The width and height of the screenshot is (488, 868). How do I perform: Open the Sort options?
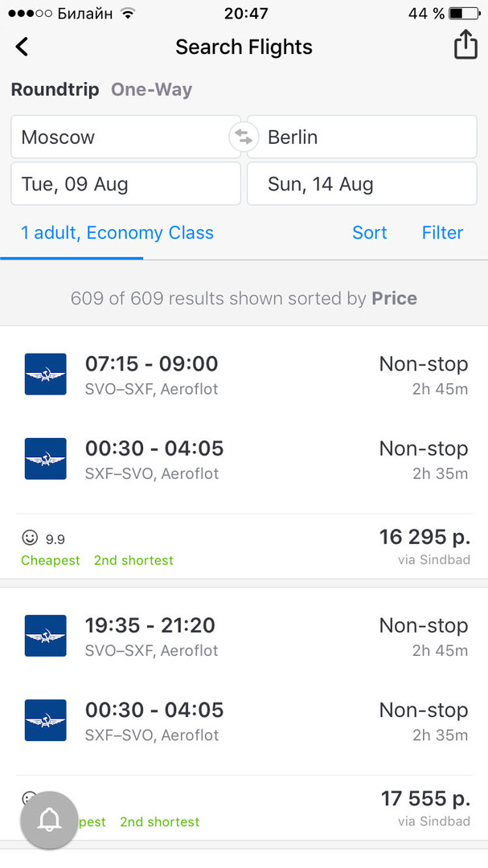pyautogui.click(x=369, y=232)
